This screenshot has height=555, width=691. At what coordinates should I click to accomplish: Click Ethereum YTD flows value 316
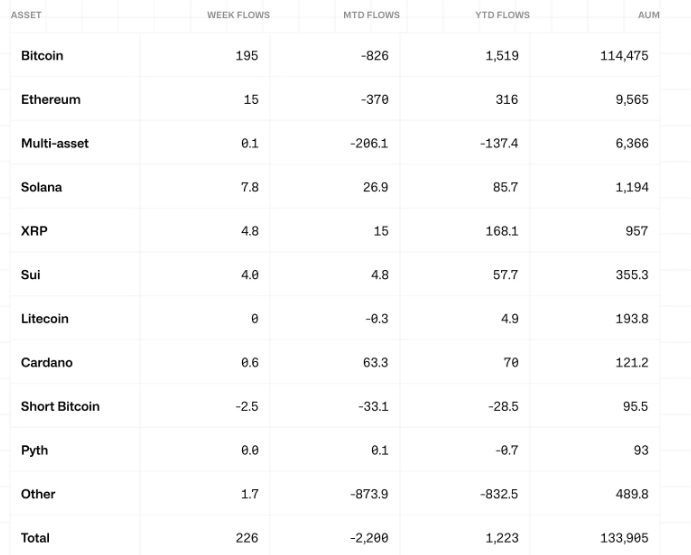[x=507, y=100]
